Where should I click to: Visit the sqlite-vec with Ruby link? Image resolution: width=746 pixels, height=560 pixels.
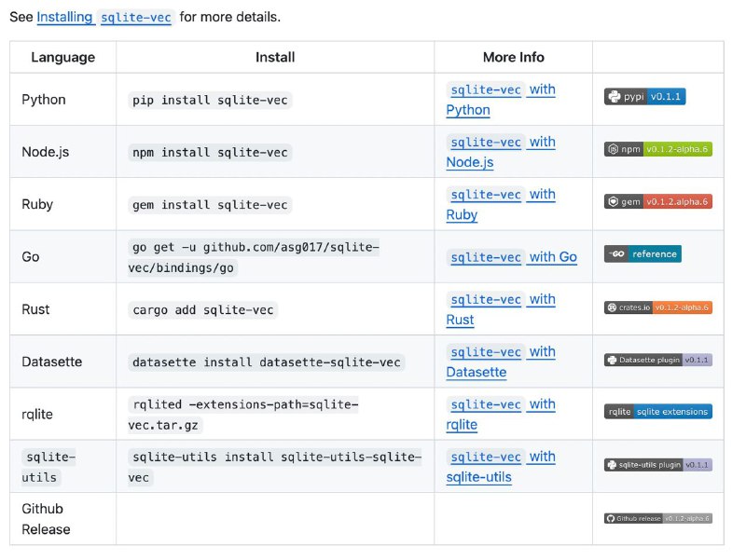click(x=501, y=204)
